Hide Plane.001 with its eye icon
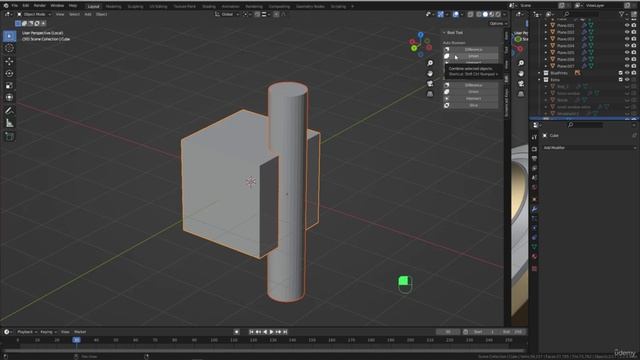 tap(627, 25)
